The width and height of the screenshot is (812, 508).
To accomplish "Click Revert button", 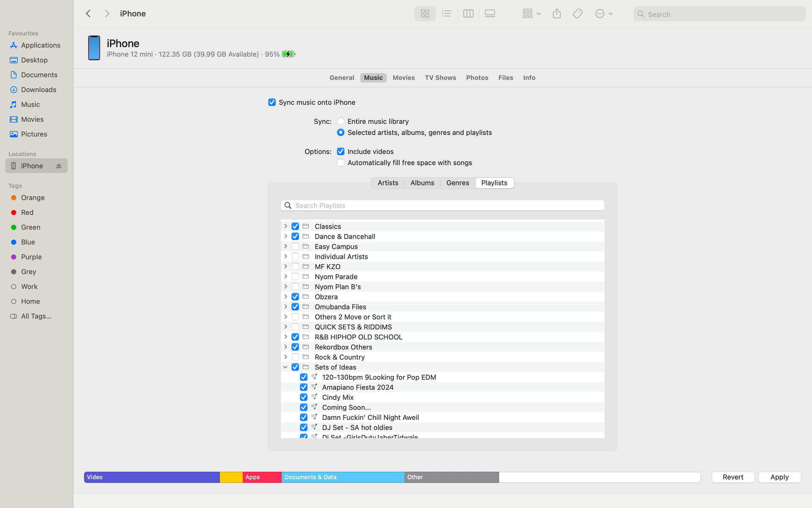I will (733, 477).
